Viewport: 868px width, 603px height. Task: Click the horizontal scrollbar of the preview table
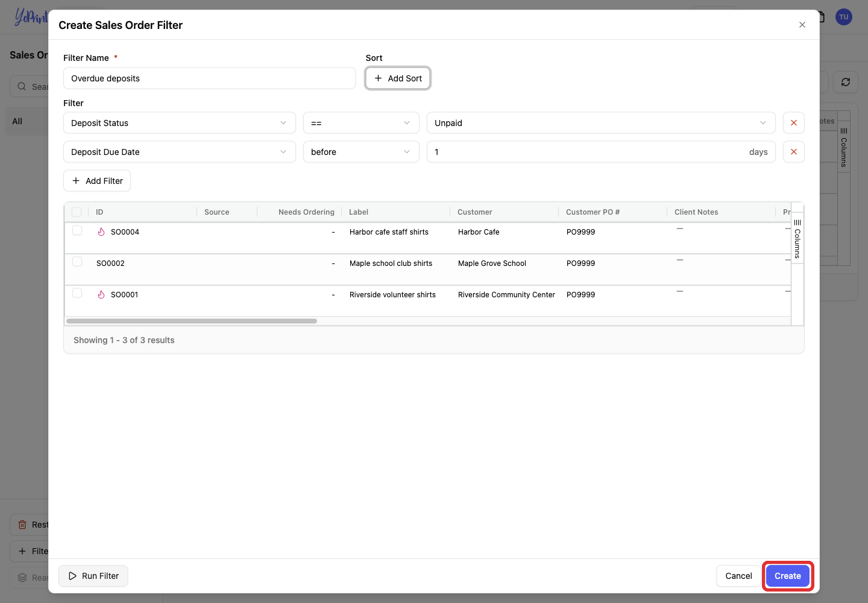tap(192, 321)
